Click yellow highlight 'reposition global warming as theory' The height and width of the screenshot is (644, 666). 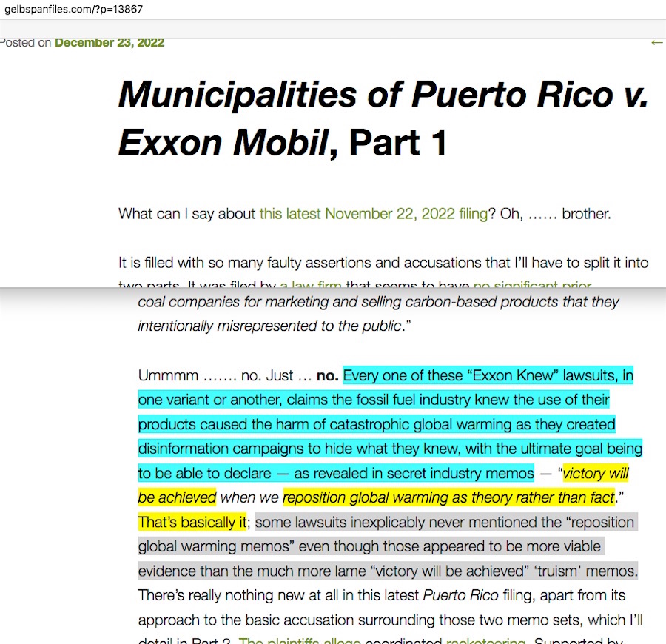click(x=448, y=498)
